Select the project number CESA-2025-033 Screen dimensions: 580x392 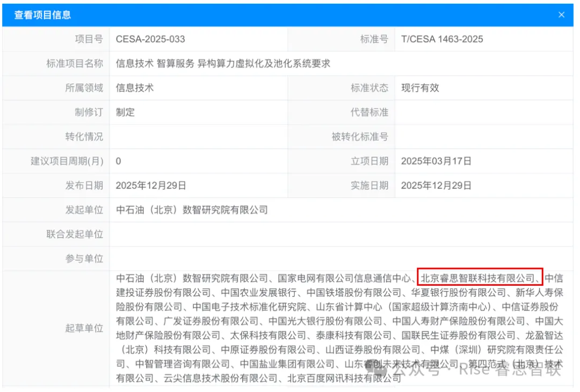coord(150,39)
